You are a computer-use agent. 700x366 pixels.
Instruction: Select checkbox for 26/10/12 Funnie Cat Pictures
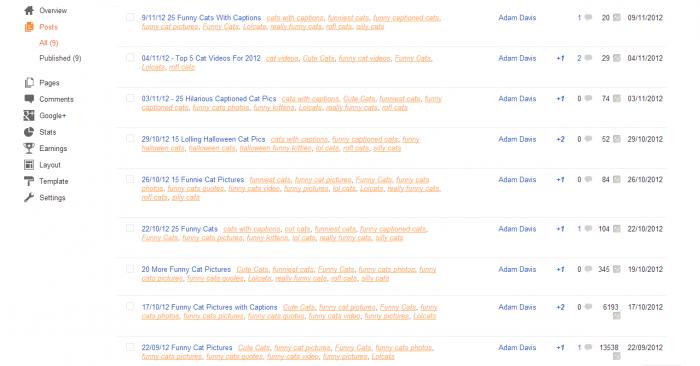[x=130, y=179]
